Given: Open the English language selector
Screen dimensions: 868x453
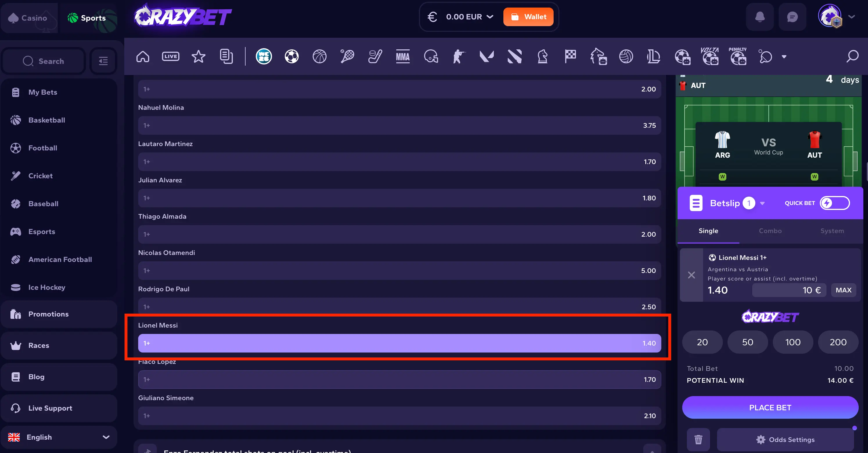Looking at the screenshot, I should point(59,437).
